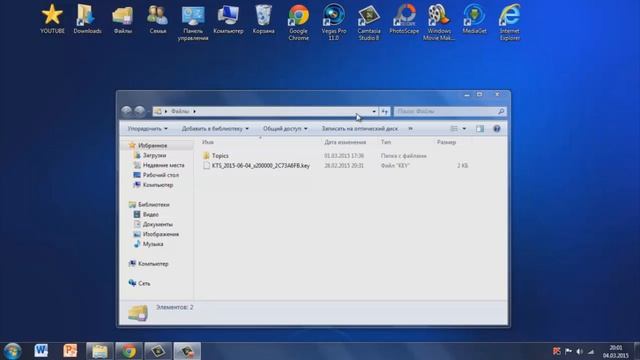Open the network signal tray icon
640x360 pixels.
tap(591, 351)
